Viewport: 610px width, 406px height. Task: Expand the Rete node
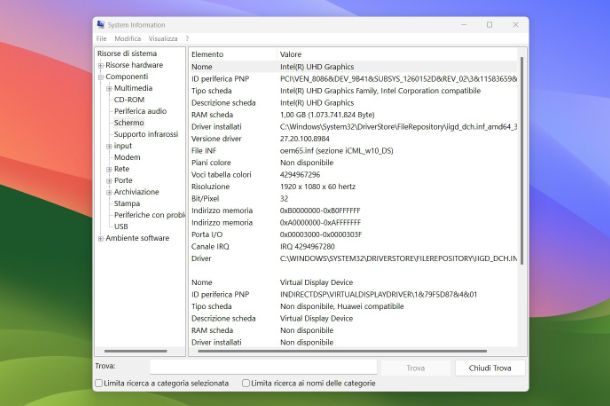point(109,169)
